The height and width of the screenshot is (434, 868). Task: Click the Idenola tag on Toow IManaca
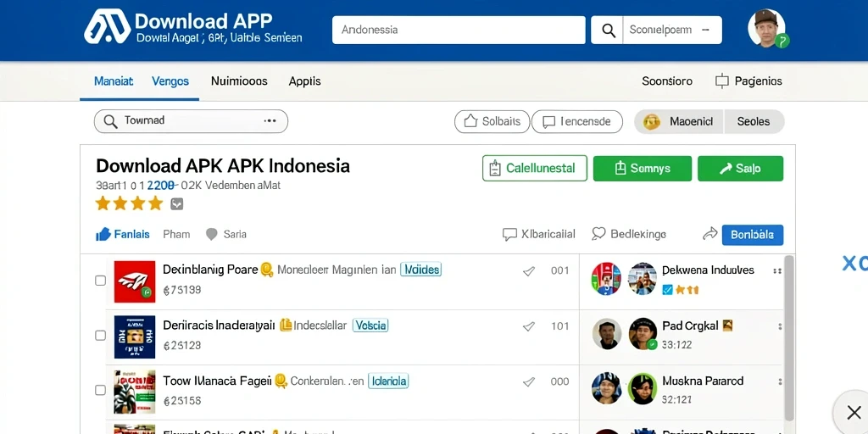pos(388,381)
